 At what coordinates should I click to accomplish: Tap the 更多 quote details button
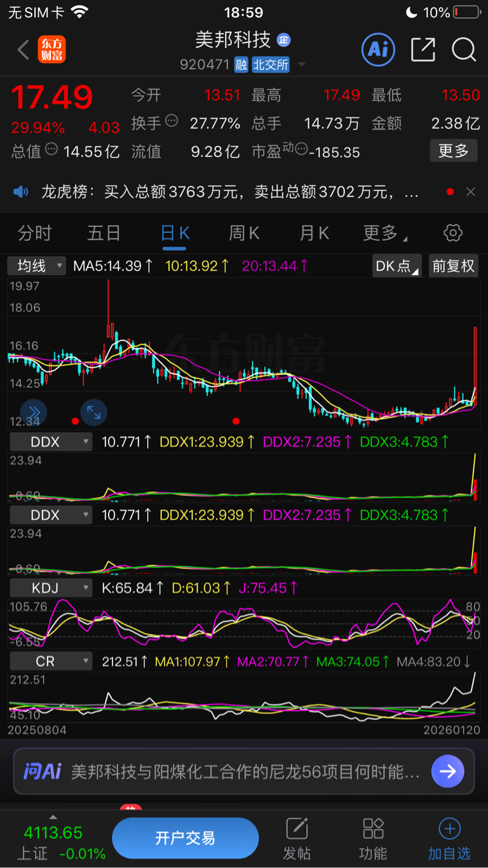click(454, 151)
